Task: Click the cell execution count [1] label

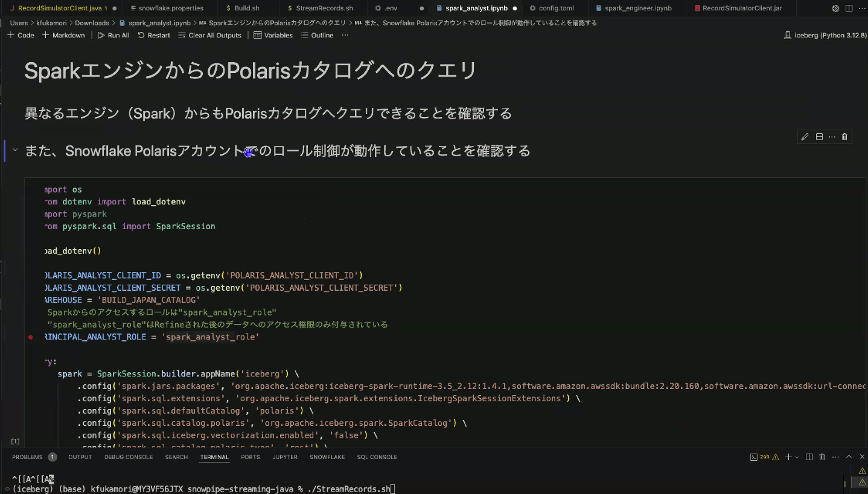Action: pos(16,442)
